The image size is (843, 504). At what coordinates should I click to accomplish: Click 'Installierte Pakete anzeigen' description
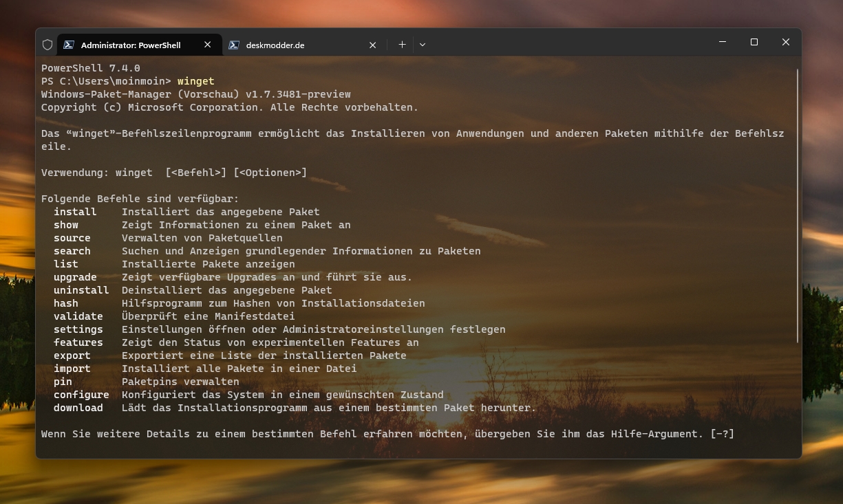pyautogui.click(x=209, y=264)
